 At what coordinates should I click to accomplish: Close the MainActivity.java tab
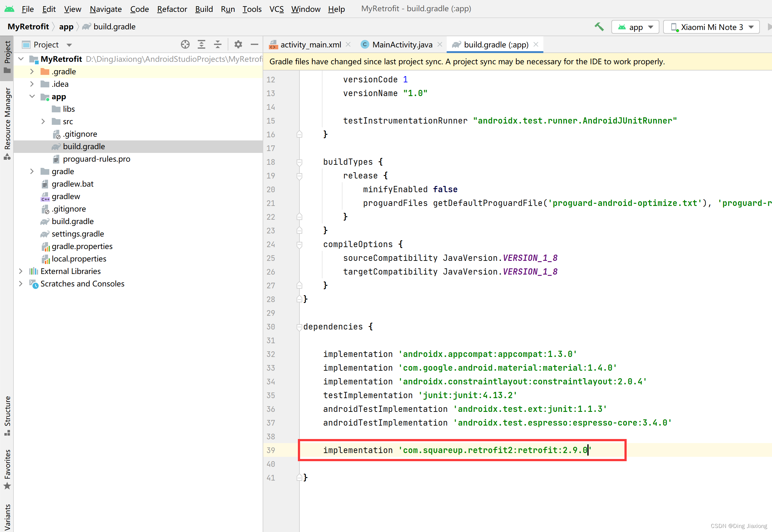pos(440,44)
